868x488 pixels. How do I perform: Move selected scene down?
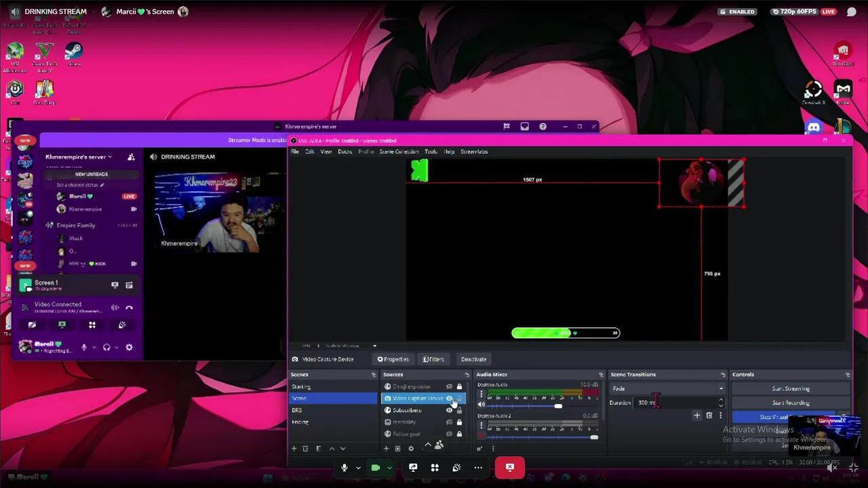[x=342, y=449]
